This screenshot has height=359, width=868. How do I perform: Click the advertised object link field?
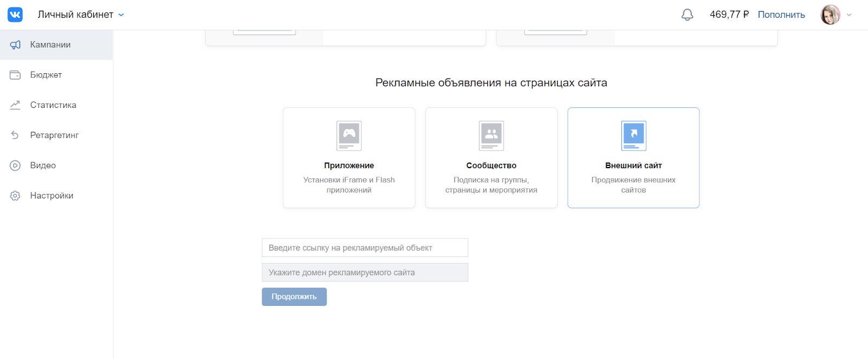[x=365, y=248]
